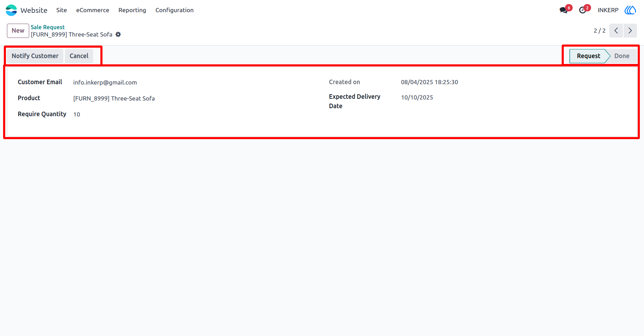
Task: Click the Created on date value
Action: pos(429,82)
